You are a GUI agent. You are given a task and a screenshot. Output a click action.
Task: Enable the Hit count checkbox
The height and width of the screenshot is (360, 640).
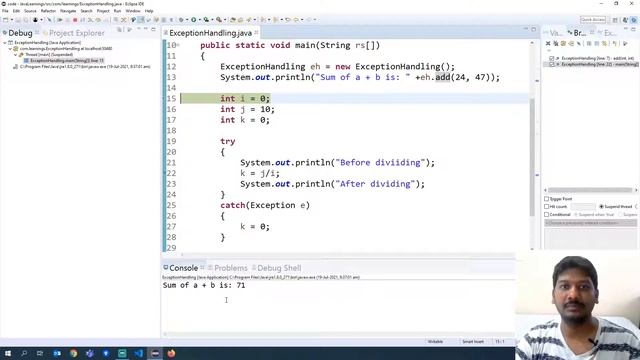tap(547, 207)
